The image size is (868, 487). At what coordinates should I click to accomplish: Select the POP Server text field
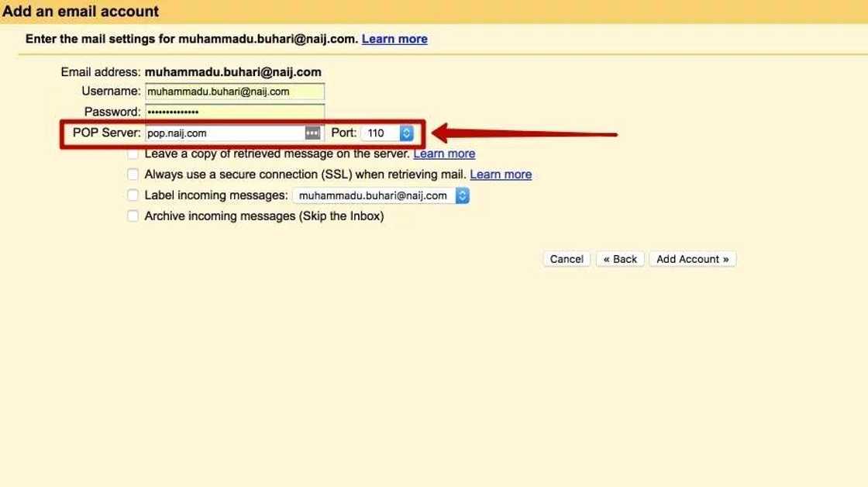coord(225,133)
